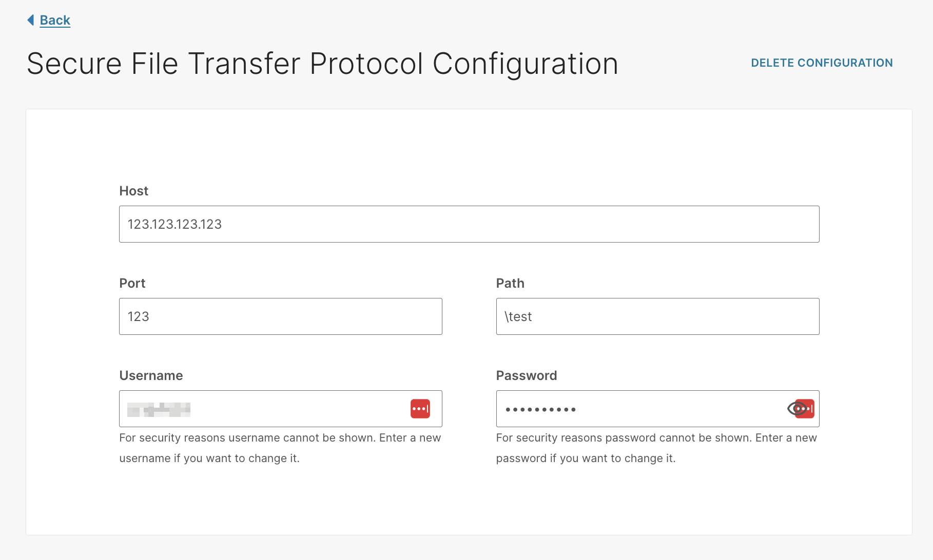Open password manager icon in Username field
Screen dimensions: 933x560
coord(420,409)
